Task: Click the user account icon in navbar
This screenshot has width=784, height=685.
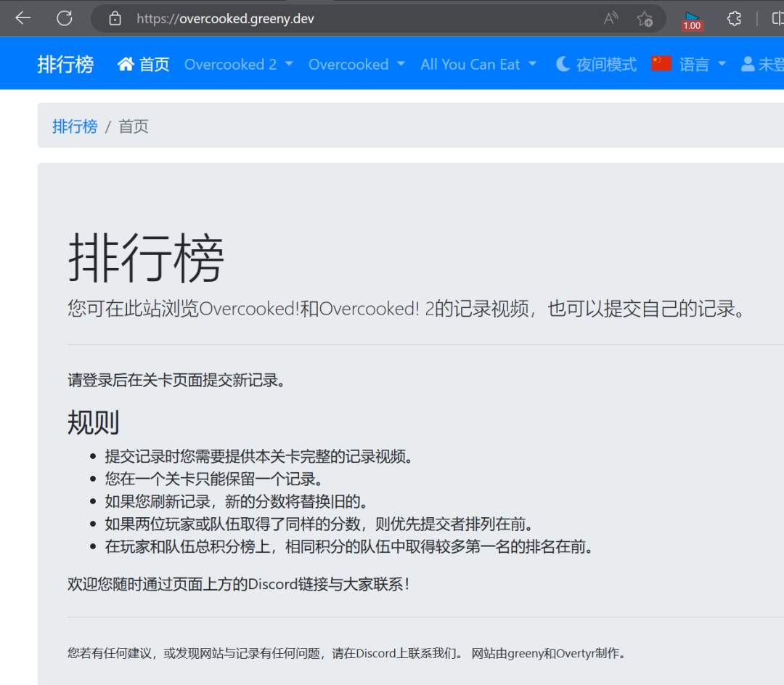Action: (748, 65)
